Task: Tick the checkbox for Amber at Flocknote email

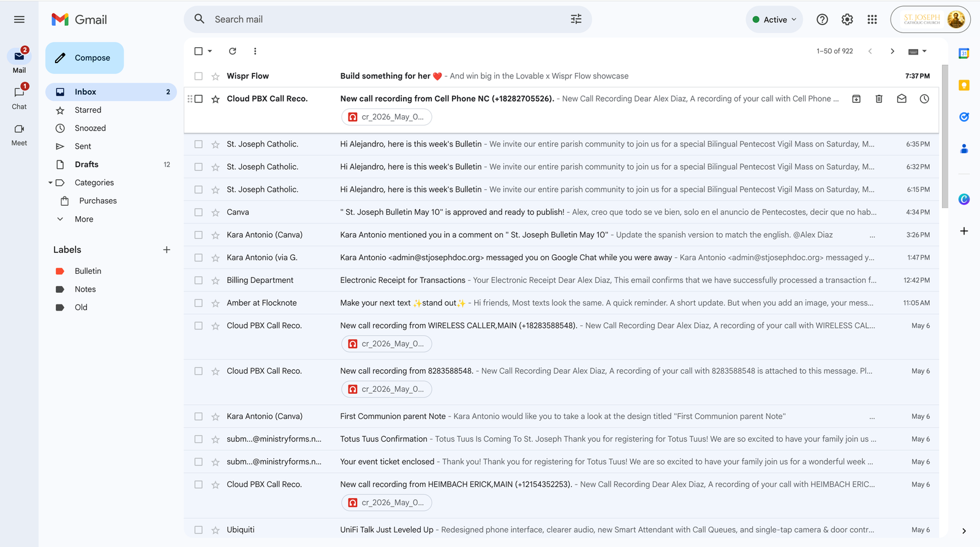Action: 198,303
